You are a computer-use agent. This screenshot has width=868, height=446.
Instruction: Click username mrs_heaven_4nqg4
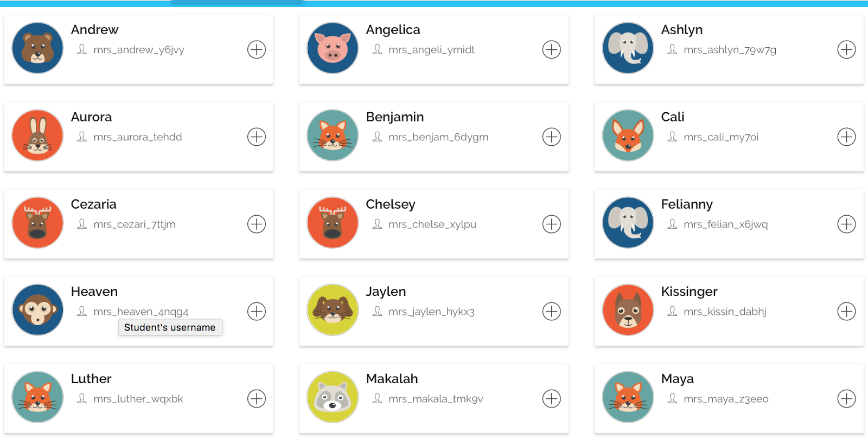pos(141,312)
